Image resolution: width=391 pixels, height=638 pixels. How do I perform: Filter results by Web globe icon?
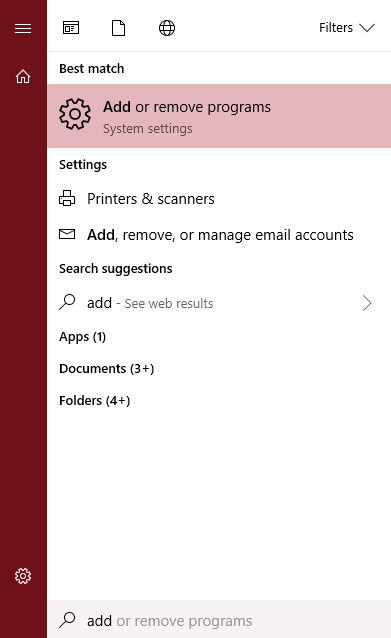(x=167, y=28)
